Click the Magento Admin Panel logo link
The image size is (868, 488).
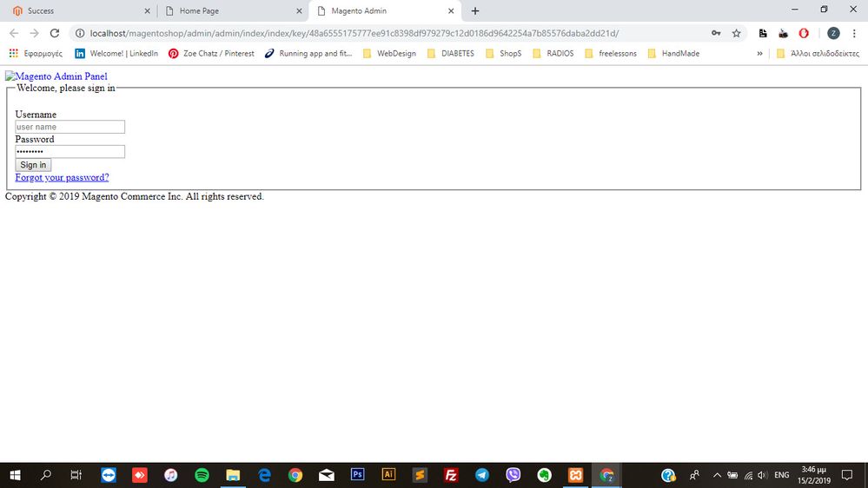(x=56, y=76)
